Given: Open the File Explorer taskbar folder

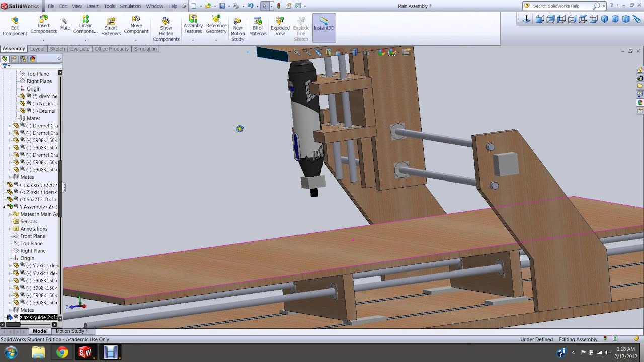Looking at the screenshot, I should tap(38, 352).
